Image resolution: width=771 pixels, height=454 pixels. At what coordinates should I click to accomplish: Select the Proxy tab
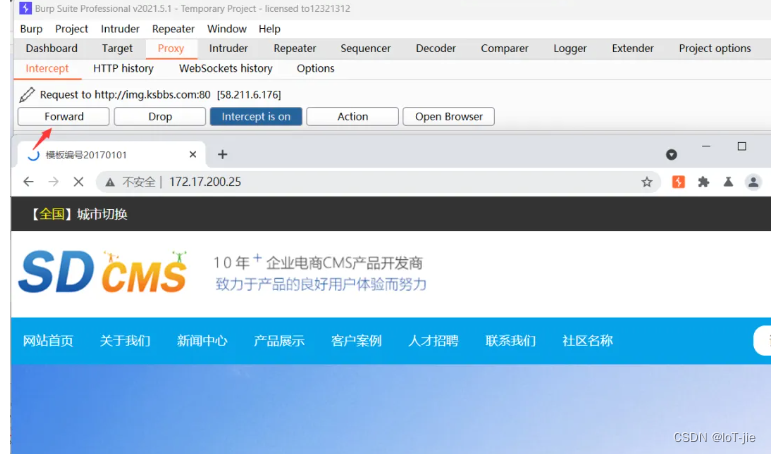pyautogui.click(x=171, y=48)
